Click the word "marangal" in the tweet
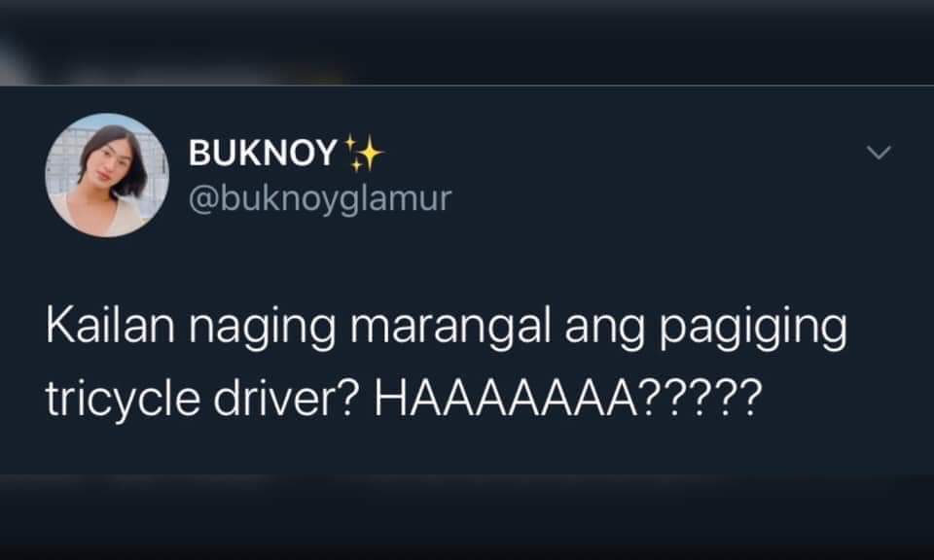 (449, 326)
